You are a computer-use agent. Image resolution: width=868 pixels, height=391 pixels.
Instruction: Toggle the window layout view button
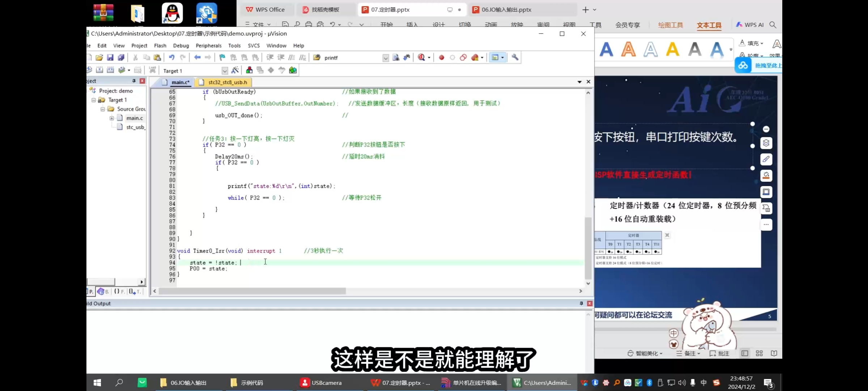pos(495,58)
